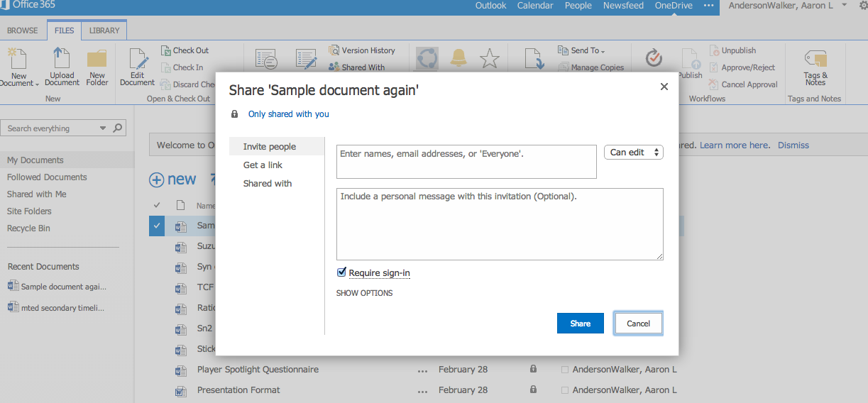Open the Can edit permission dropdown

(x=633, y=153)
